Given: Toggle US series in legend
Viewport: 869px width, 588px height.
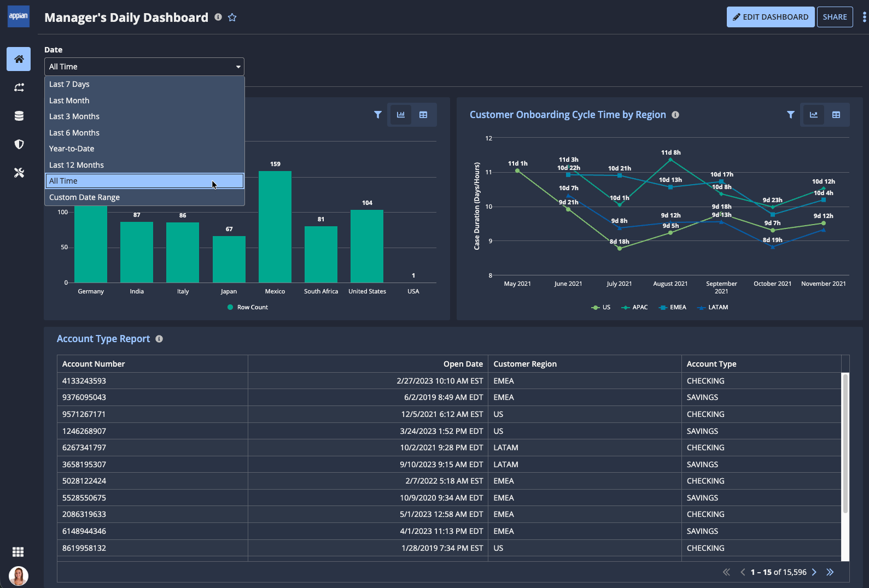Looking at the screenshot, I should pyautogui.click(x=601, y=307).
